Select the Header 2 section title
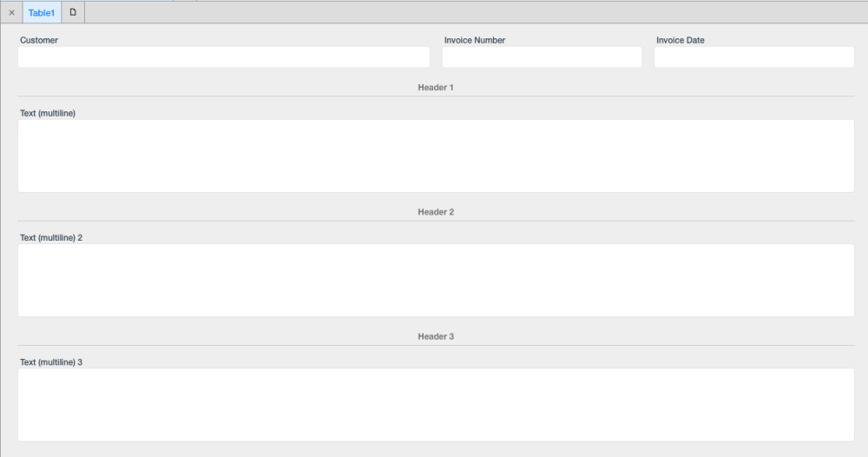This screenshot has width=868, height=457. (436, 212)
